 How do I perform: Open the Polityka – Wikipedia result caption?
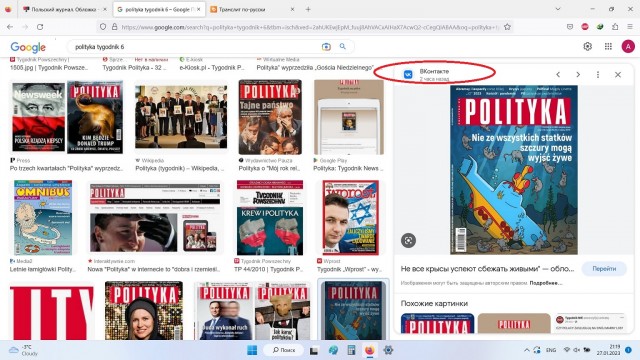tap(180, 168)
